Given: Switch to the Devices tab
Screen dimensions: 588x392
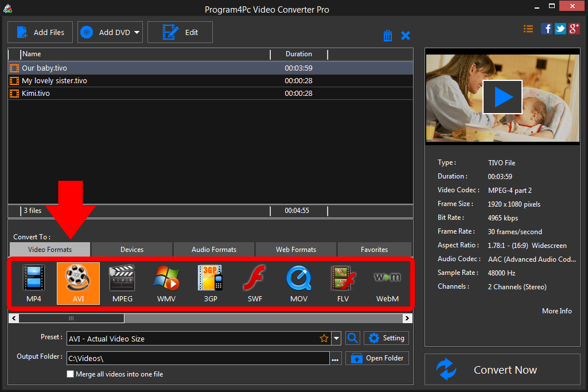Looking at the screenshot, I should pos(132,250).
